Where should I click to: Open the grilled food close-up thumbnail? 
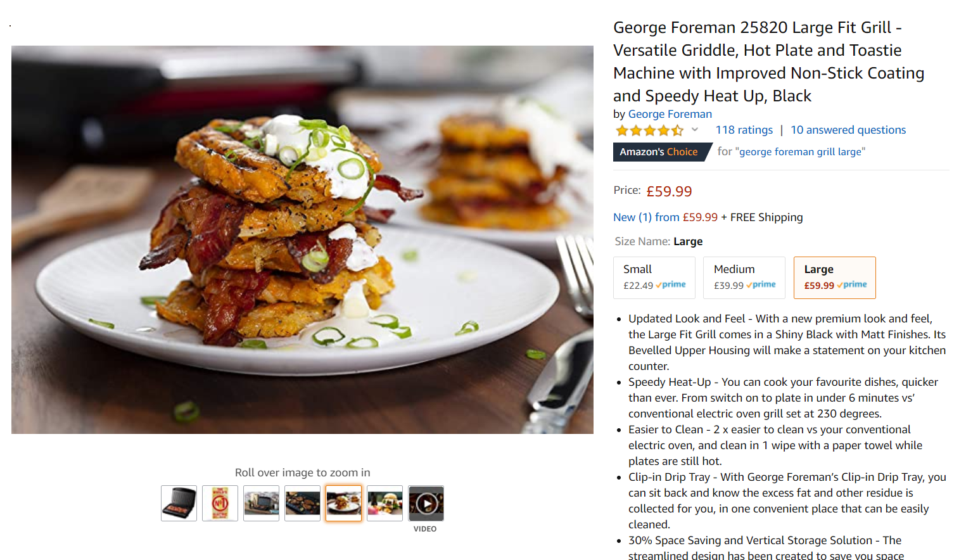click(302, 504)
